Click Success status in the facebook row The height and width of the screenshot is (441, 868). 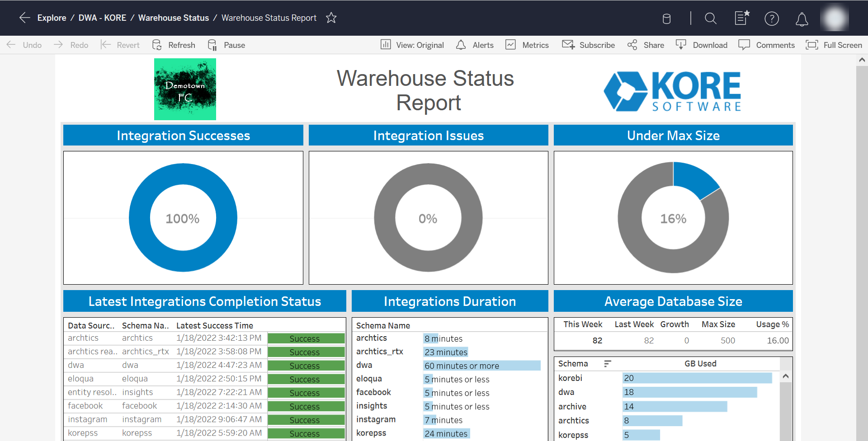pyautogui.click(x=306, y=406)
